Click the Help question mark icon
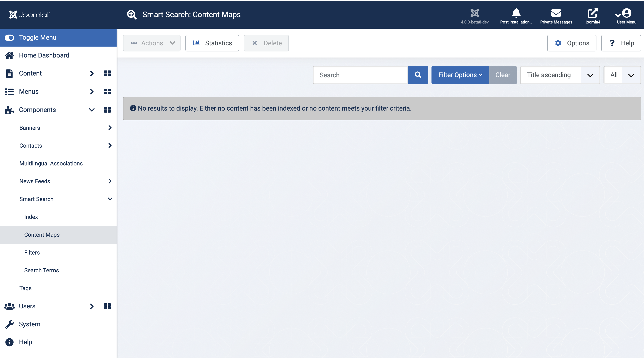The image size is (644, 358). 612,43
